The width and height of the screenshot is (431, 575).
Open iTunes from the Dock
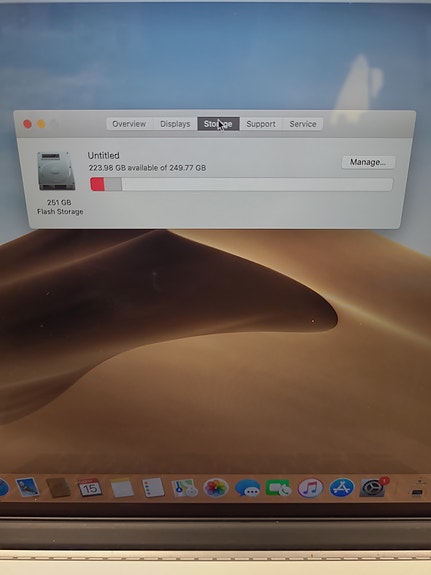(x=310, y=488)
